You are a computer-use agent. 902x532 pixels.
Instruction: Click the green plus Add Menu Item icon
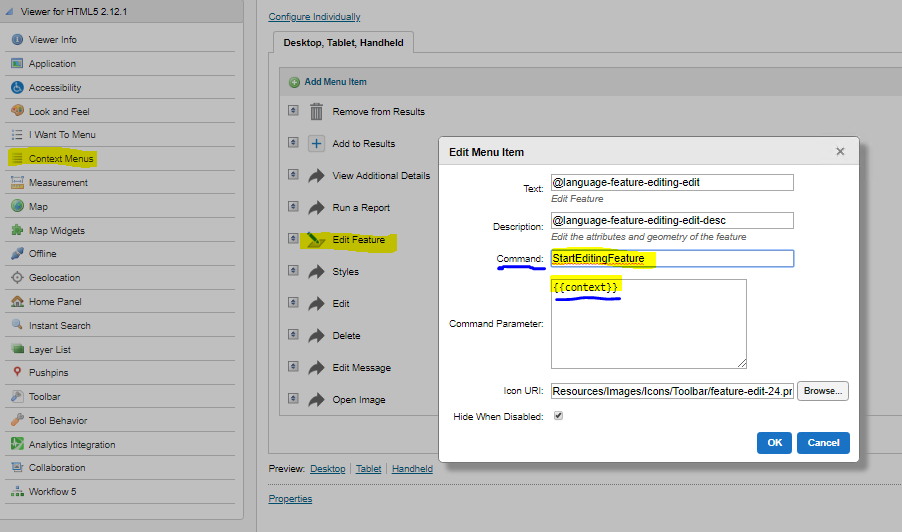(294, 82)
